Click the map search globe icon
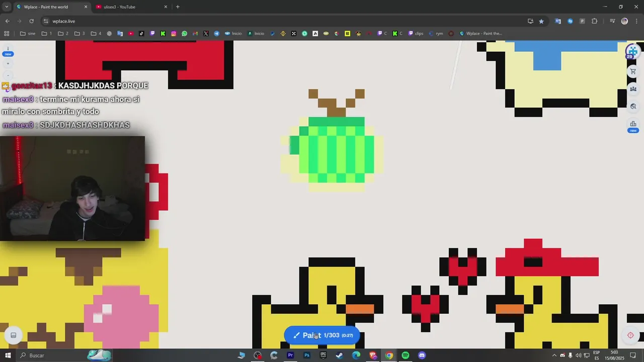 pos(633,107)
